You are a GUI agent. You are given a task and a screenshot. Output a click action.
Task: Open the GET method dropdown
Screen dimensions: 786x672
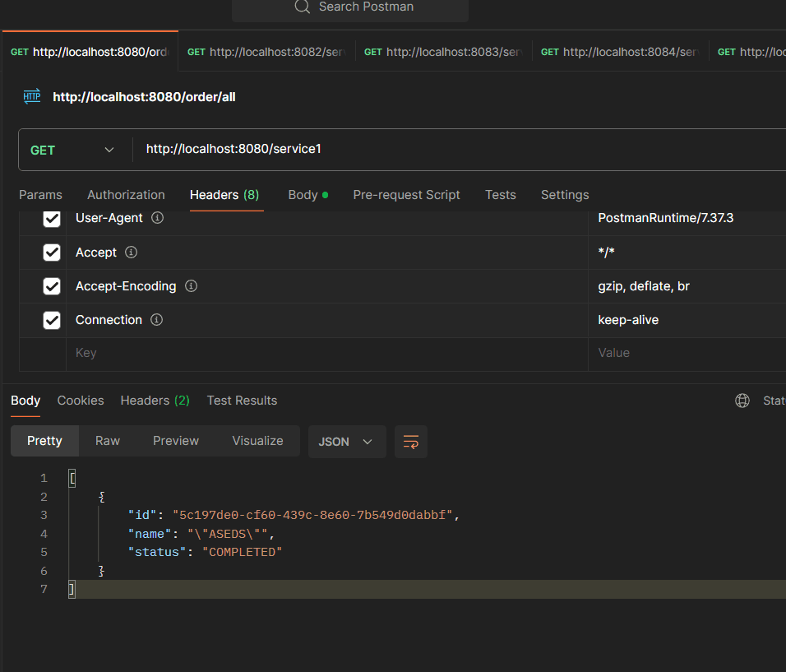pyautogui.click(x=72, y=150)
